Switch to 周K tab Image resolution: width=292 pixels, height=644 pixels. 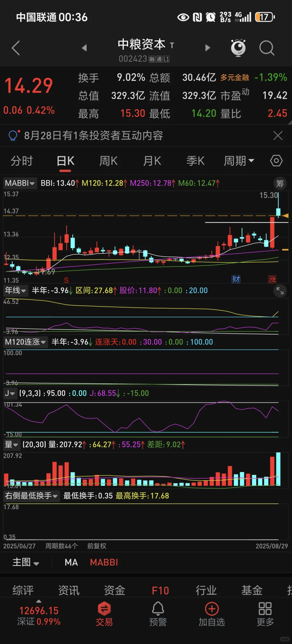tap(108, 161)
